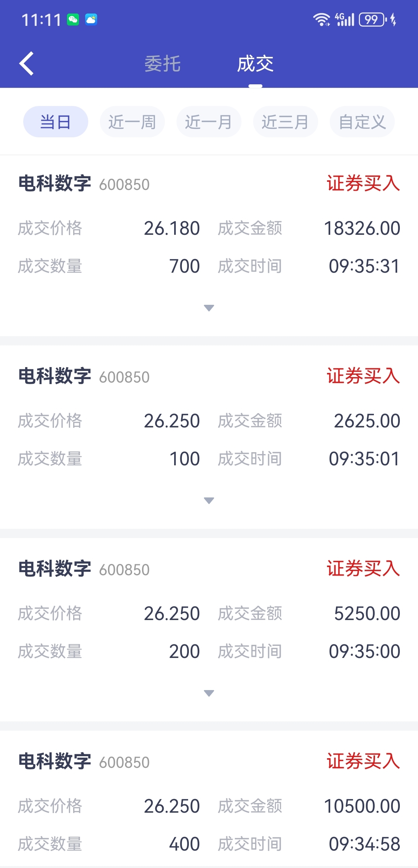This screenshot has height=868, width=418.
Task: Switch to the 委托 tab
Action: pos(163,64)
